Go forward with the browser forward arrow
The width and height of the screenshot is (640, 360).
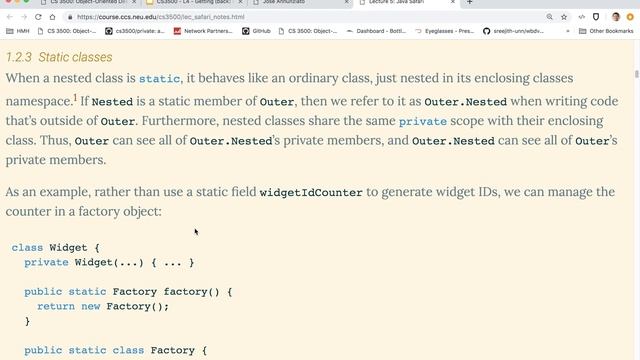(24, 17)
